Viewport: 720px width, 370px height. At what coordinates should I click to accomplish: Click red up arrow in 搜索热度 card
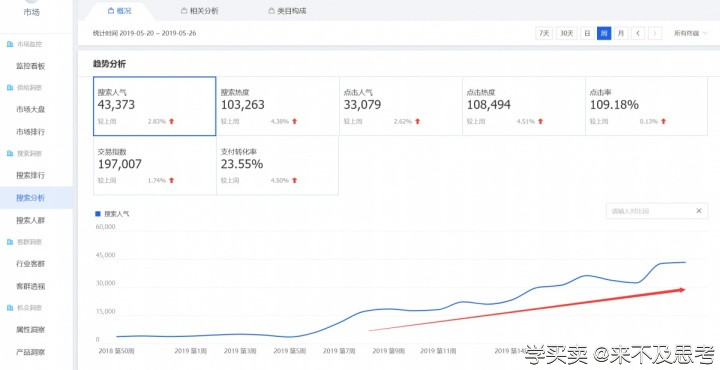pos(295,121)
